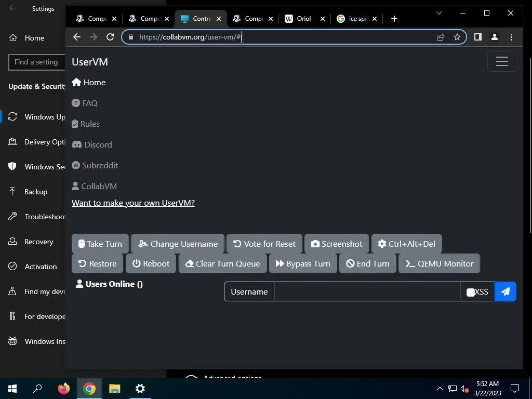The image size is (532, 399).
Task: Vote for Reset of the VM
Action: click(264, 244)
